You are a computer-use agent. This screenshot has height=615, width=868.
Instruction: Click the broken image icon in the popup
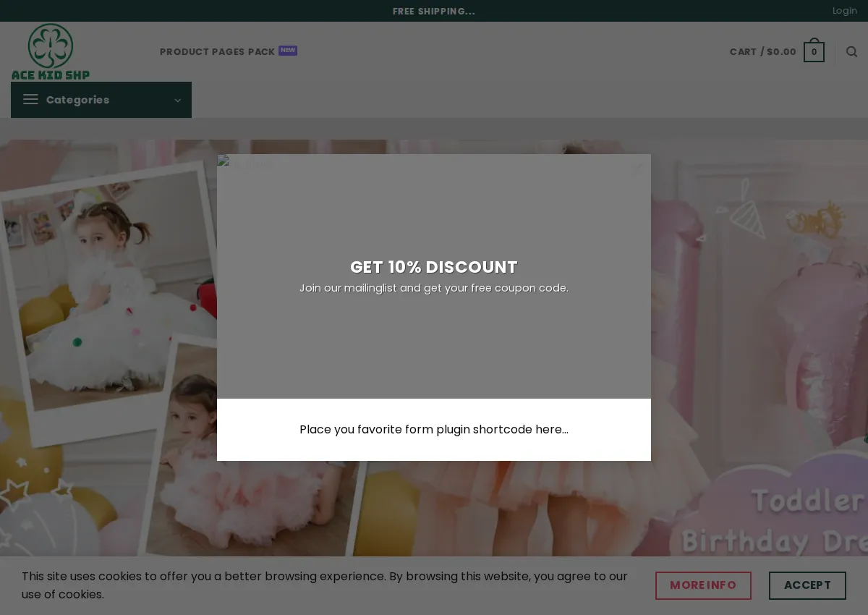tap(224, 161)
